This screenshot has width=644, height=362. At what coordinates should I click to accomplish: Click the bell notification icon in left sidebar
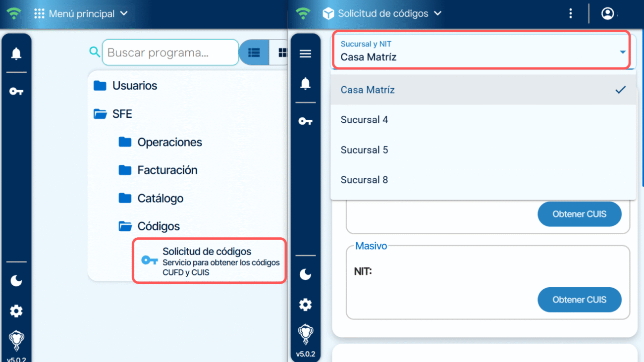16,53
